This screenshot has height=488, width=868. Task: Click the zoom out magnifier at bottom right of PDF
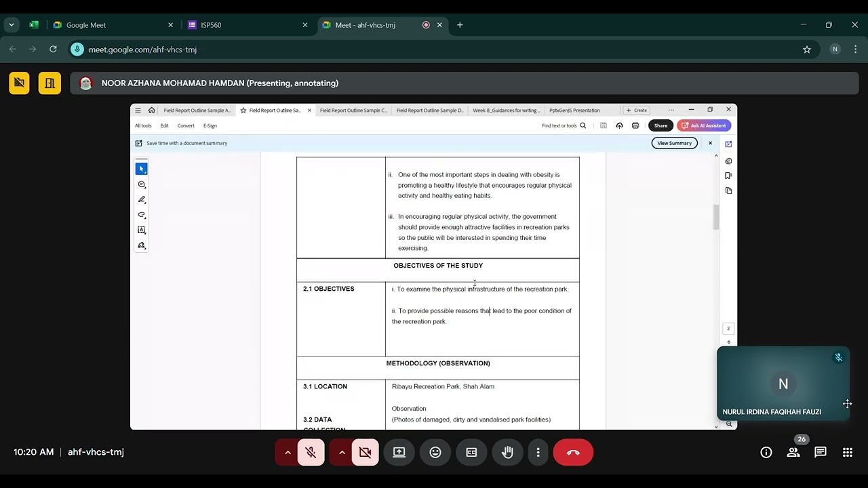pos(729,424)
